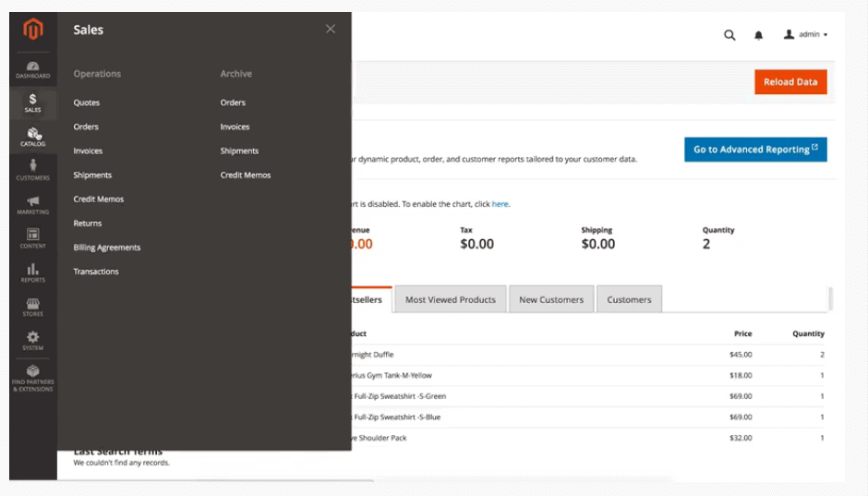Open the notifications bell icon

(x=758, y=35)
